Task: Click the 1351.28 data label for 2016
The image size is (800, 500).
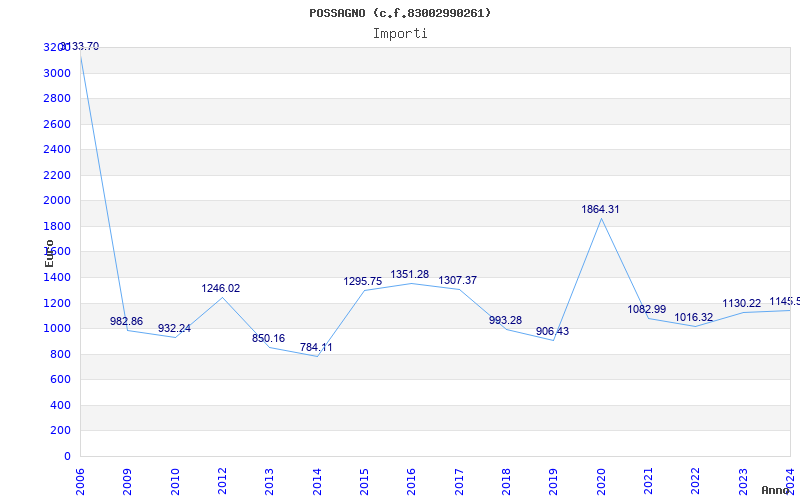Action: coord(410,274)
